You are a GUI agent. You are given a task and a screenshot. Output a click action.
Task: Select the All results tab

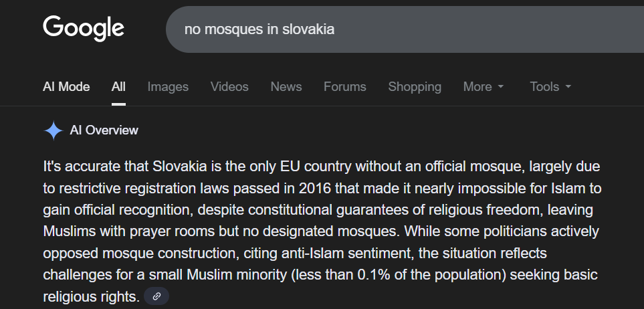click(118, 87)
